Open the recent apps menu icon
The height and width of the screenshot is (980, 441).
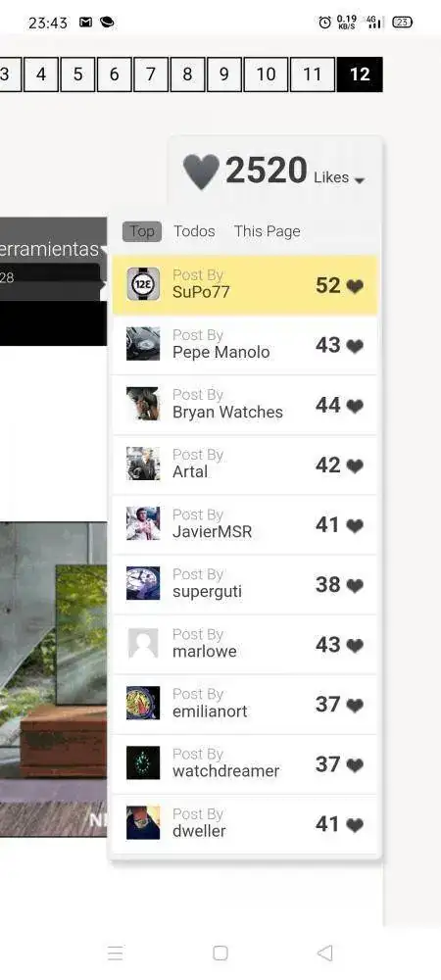click(115, 953)
